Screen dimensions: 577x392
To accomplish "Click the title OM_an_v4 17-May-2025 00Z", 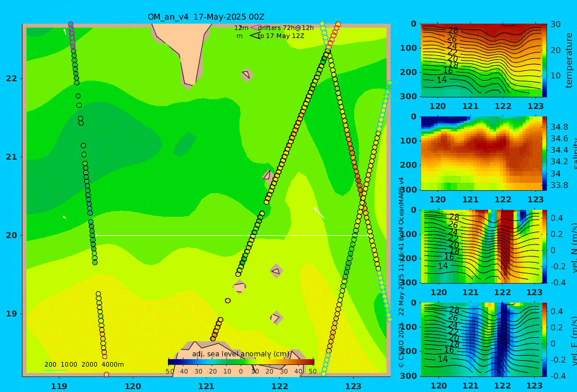I will click(x=206, y=17).
